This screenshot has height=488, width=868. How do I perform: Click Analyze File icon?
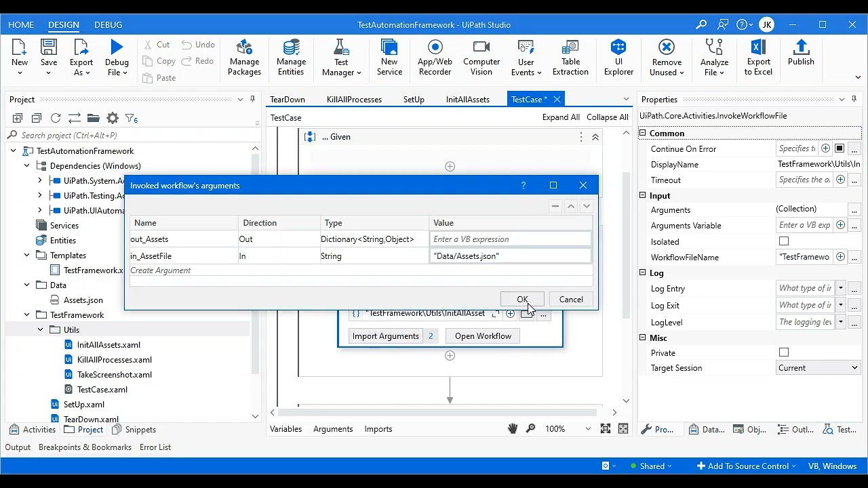pyautogui.click(x=714, y=48)
